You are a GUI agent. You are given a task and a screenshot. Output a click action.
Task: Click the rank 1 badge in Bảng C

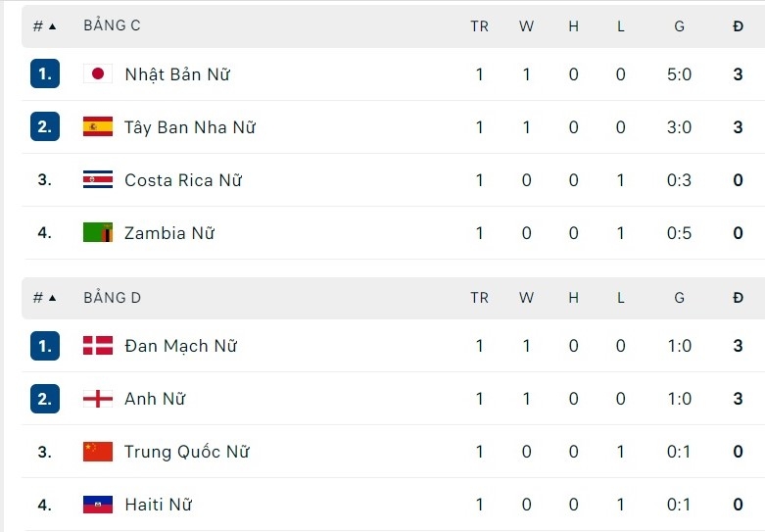point(45,74)
